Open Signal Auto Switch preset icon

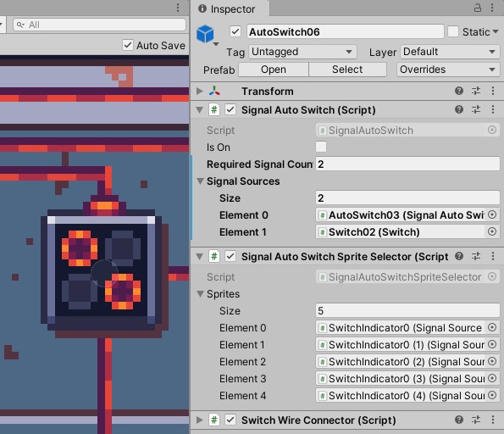point(476,109)
